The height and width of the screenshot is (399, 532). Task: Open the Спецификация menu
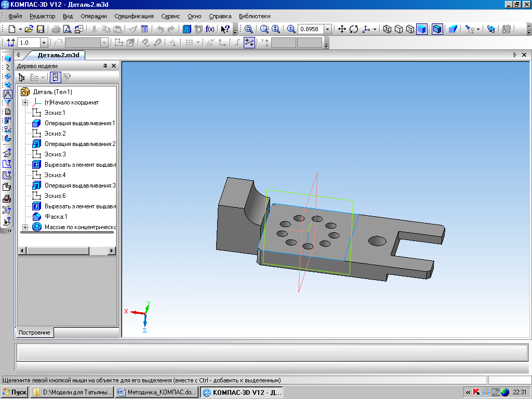tap(134, 16)
